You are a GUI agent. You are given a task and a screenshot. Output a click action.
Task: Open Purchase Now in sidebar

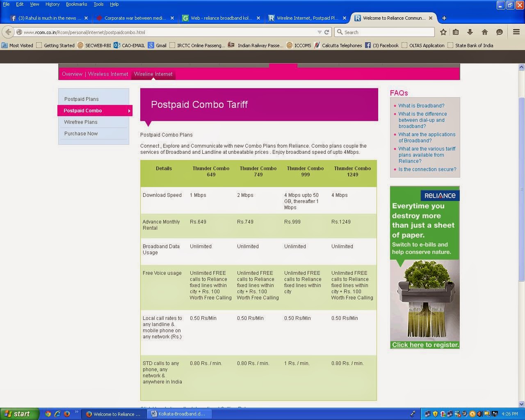(x=81, y=134)
